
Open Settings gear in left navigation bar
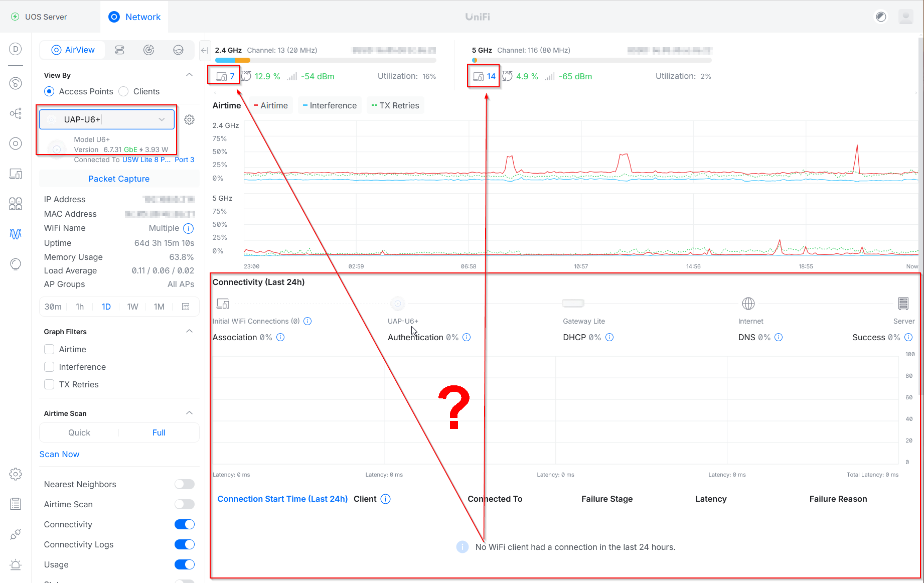coord(16,474)
